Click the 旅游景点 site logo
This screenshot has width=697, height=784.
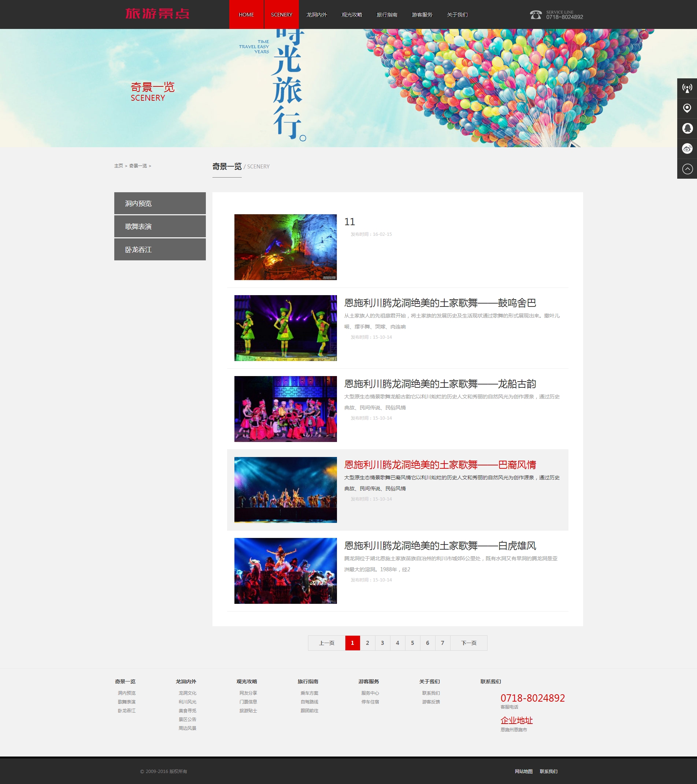(157, 14)
